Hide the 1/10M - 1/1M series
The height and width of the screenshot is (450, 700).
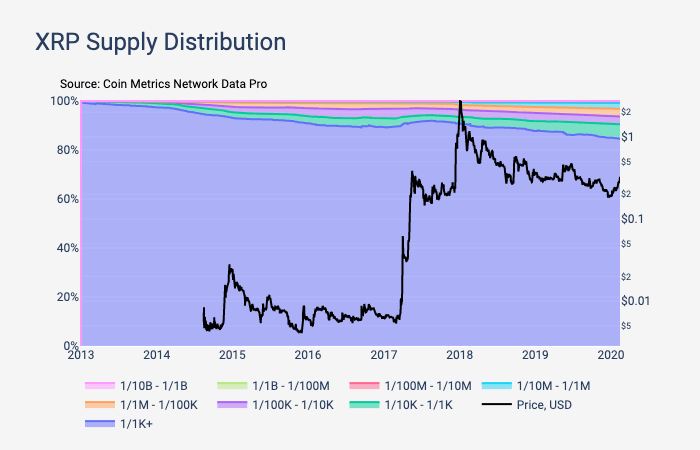pyautogui.click(x=541, y=385)
